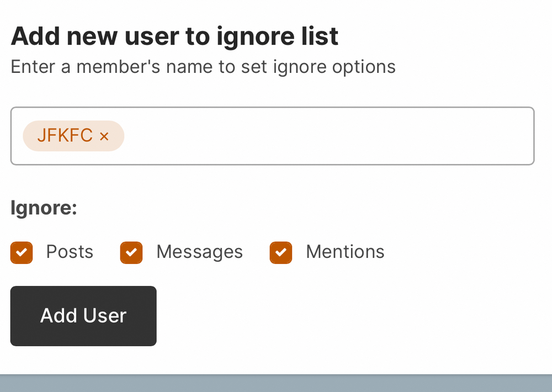This screenshot has height=392, width=552.
Task: Remove the JFKFC tag using its ×
Action: pos(104,136)
